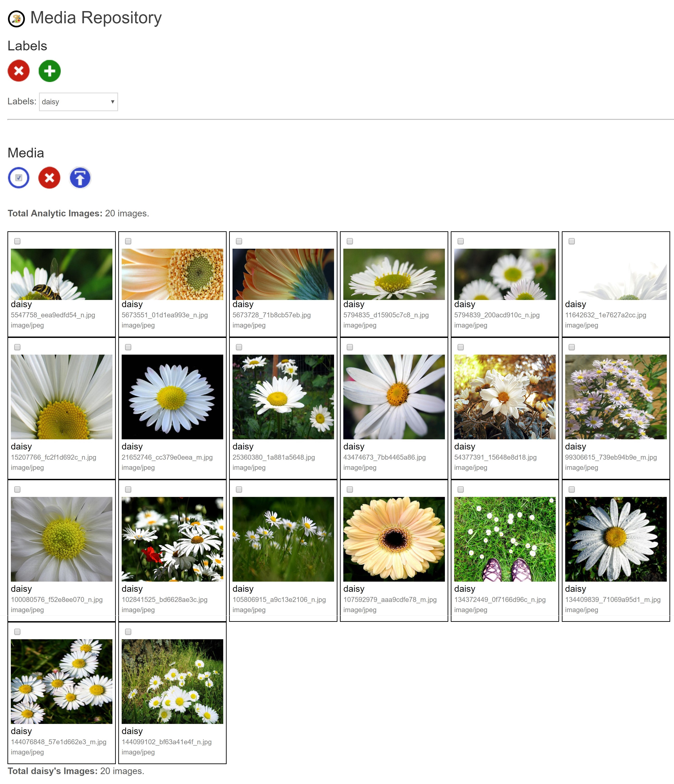Click the Media section heading
This screenshot has height=784, width=674.
tap(26, 153)
